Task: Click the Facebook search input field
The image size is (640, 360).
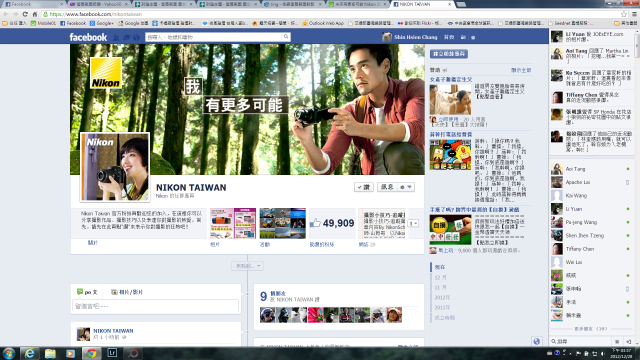Action: pyautogui.click(x=213, y=37)
